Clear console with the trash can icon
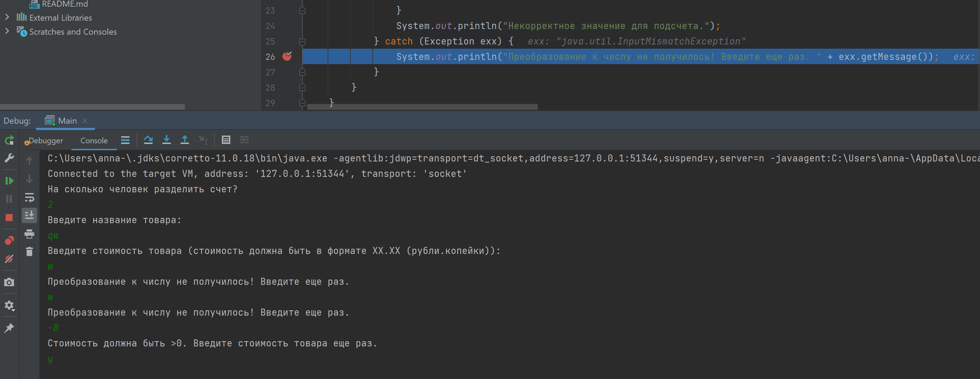This screenshot has width=980, height=379. point(29,252)
